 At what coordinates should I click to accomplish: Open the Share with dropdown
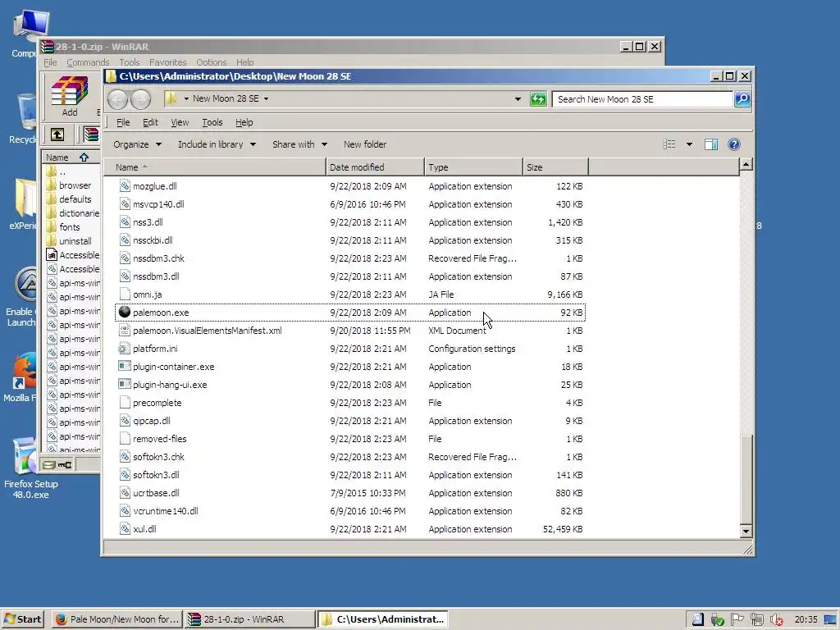click(299, 144)
